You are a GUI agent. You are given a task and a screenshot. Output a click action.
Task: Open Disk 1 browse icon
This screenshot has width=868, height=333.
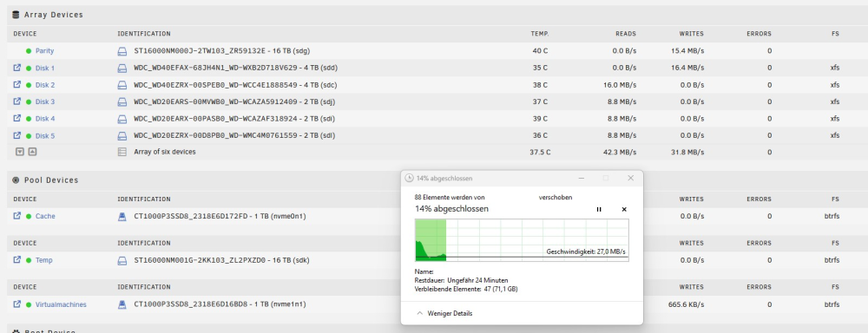pos(16,68)
